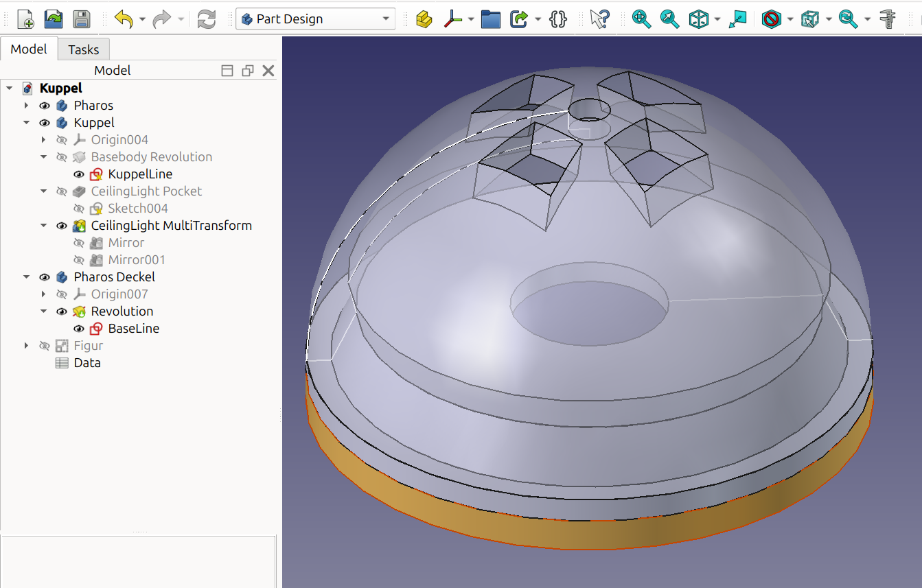
Task: Open the isometric view dropdown arrow
Action: 717,19
